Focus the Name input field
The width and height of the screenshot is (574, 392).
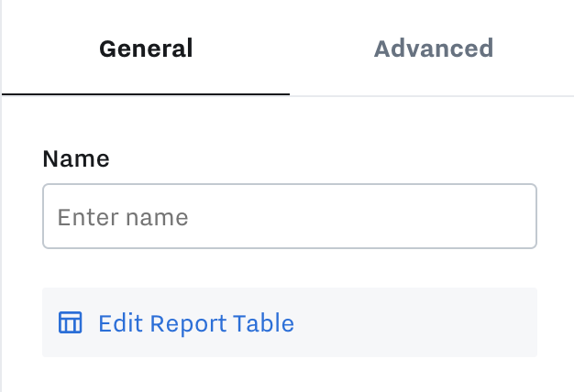point(290,216)
